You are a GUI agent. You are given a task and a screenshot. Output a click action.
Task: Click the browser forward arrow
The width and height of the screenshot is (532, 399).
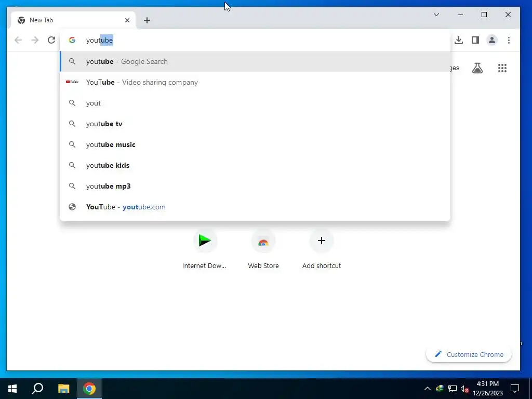pyautogui.click(x=35, y=40)
